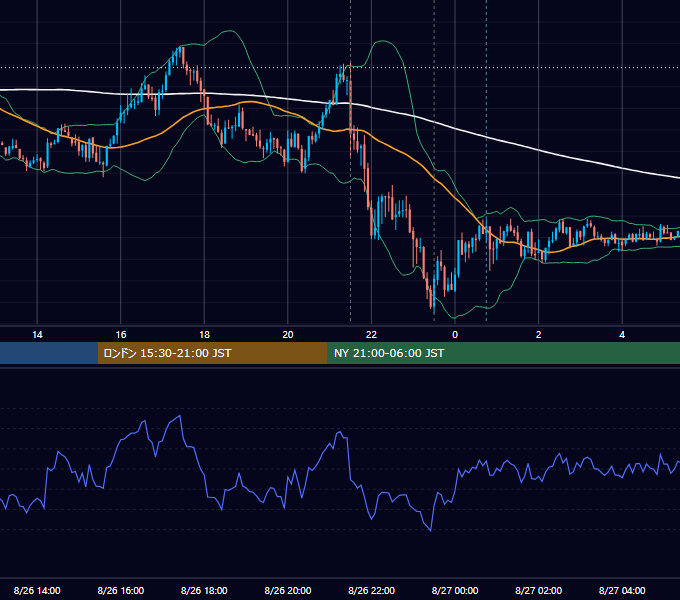Click hour label '16' on price chart axis

click(121, 335)
